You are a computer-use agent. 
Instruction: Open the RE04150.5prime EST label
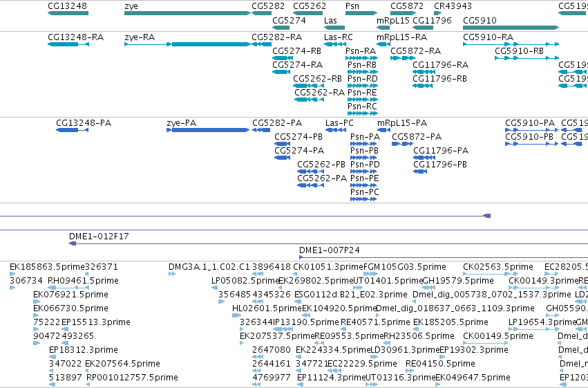(x=440, y=364)
